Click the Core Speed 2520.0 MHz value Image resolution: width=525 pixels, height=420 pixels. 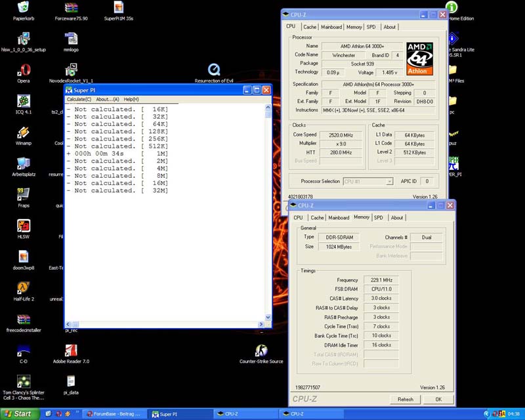click(341, 135)
